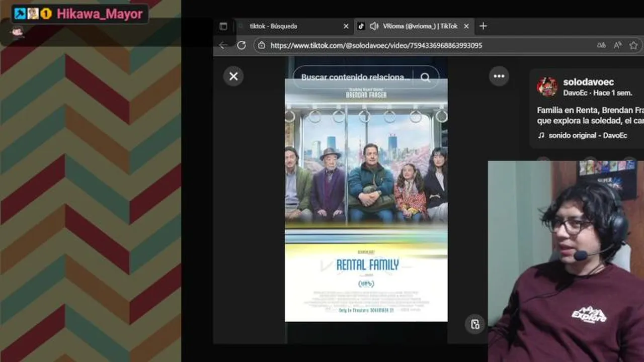
Task: Click the Rental Family poster video
Action: tap(366, 200)
